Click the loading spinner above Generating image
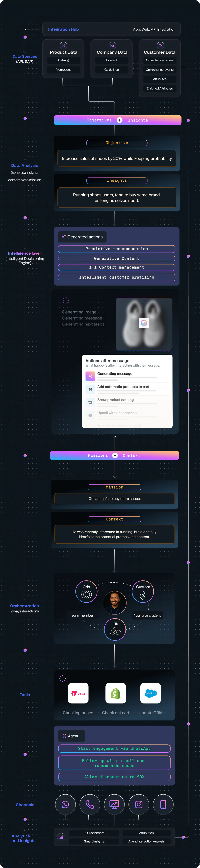This screenshot has width=200, height=868. (x=66, y=300)
